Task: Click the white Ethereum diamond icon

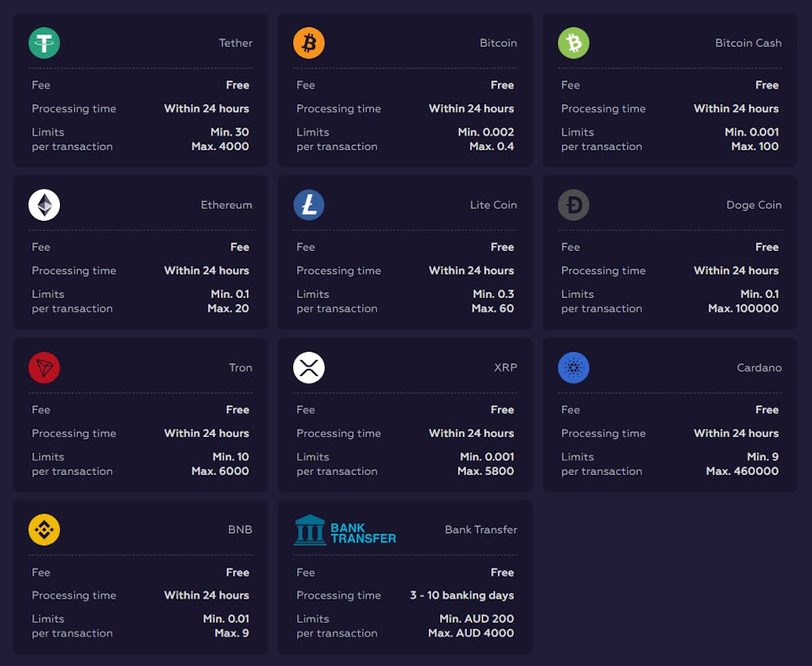Action: [x=44, y=205]
